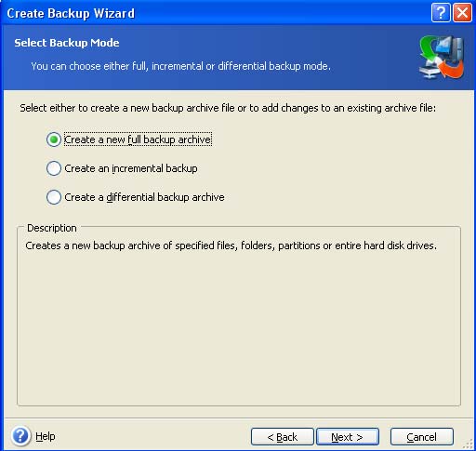The width and height of the screenshot is (476, 451).
Task: Click the 'Create Backup Wizard' title bar
Action: click(71, 13)
